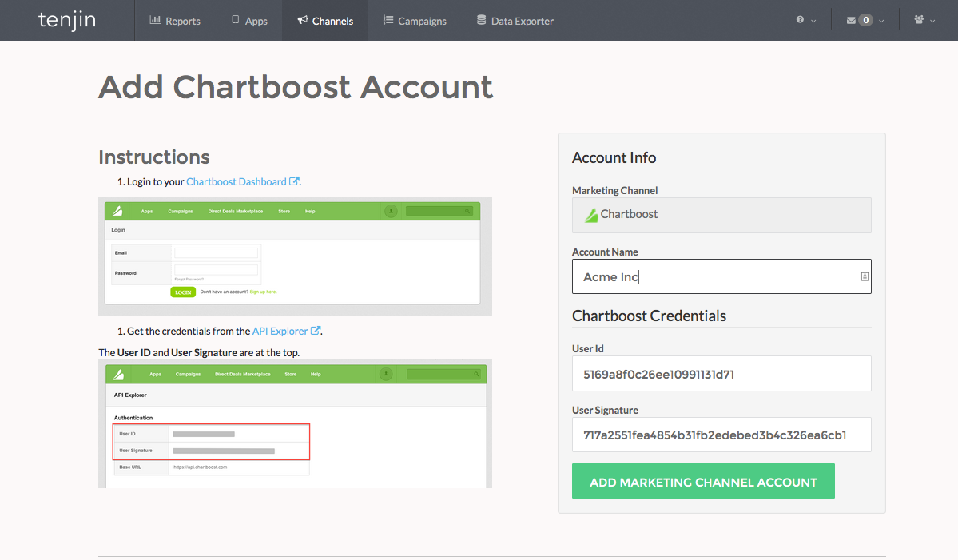The width and height of the screenshot is (958, 560).
Task: Open the Apps menu item
Action: pyautogui.click(x=249, y=21)
